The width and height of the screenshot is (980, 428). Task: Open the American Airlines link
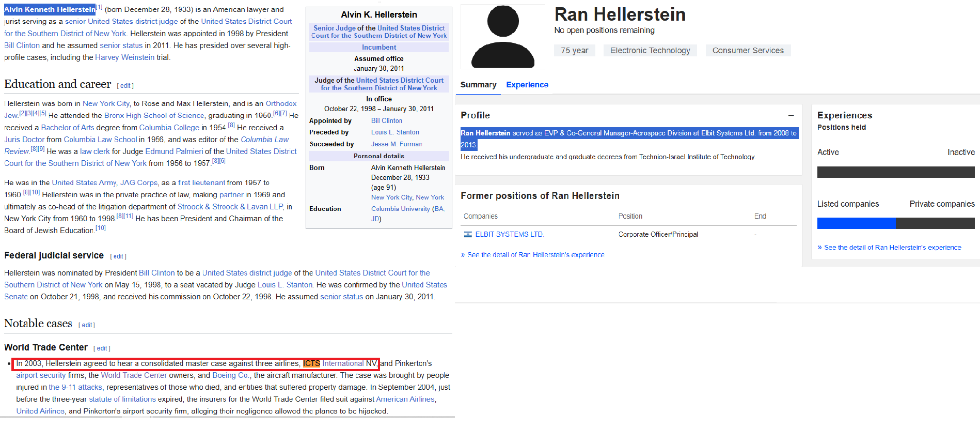[x=406, y=399]
